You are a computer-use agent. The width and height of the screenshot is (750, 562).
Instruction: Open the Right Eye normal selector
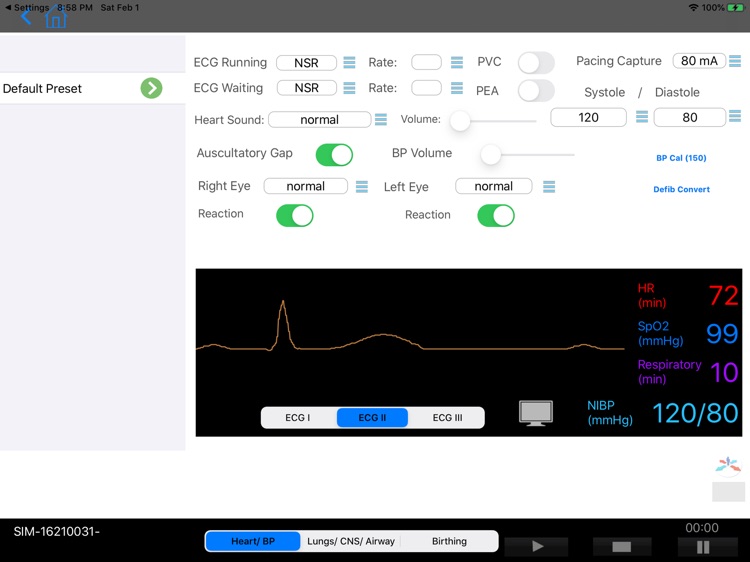(306, 186)
